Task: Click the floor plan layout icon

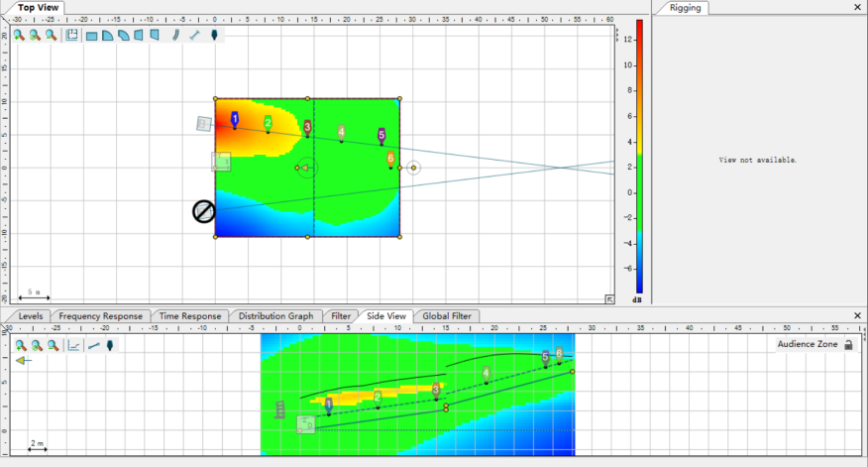Action: tap(72, 35)
